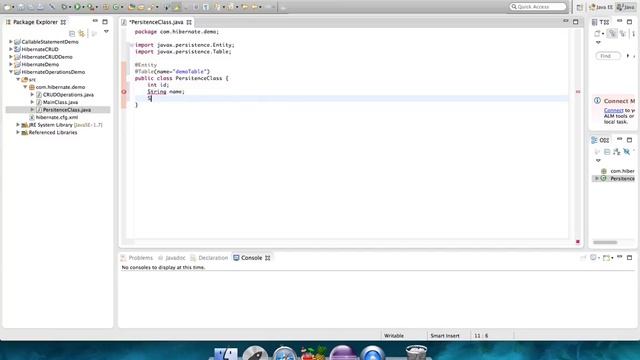Switch to the Java perspective

627,7
